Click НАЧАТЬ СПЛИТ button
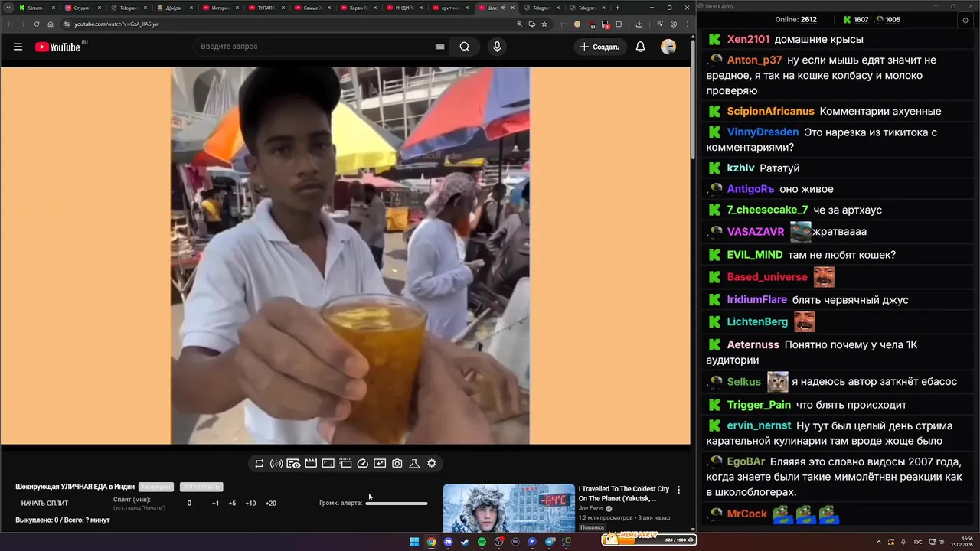The width and height of the screenshot is (980, 551). click(x=44, y=503)
